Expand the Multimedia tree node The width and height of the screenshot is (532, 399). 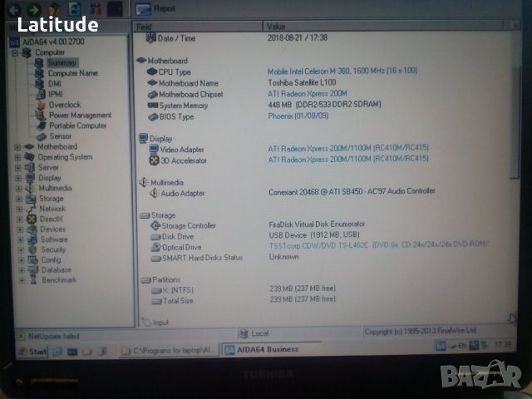tap(18, 189)
